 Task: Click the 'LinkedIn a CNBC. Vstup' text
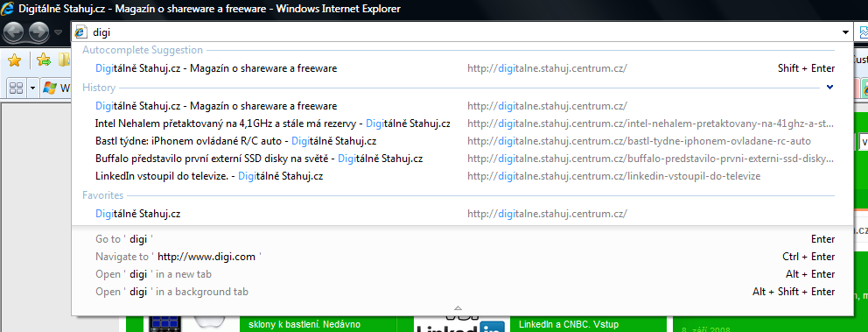(569, 324)
